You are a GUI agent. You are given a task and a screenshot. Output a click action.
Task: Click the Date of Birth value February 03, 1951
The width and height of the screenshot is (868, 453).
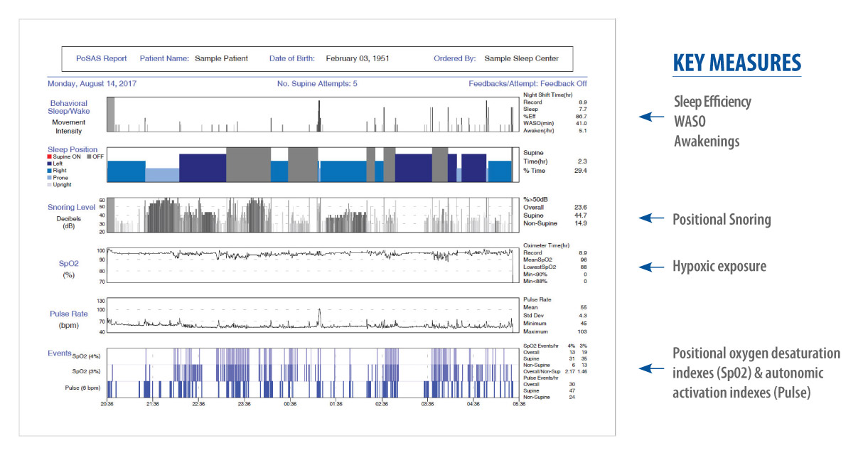pos(358,58)
